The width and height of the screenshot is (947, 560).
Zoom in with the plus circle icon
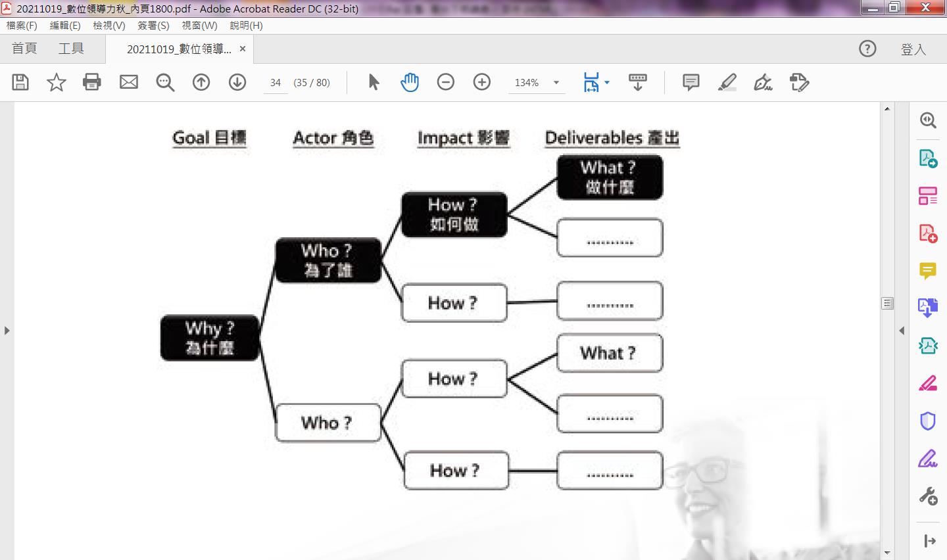click(x=482, y=82)
